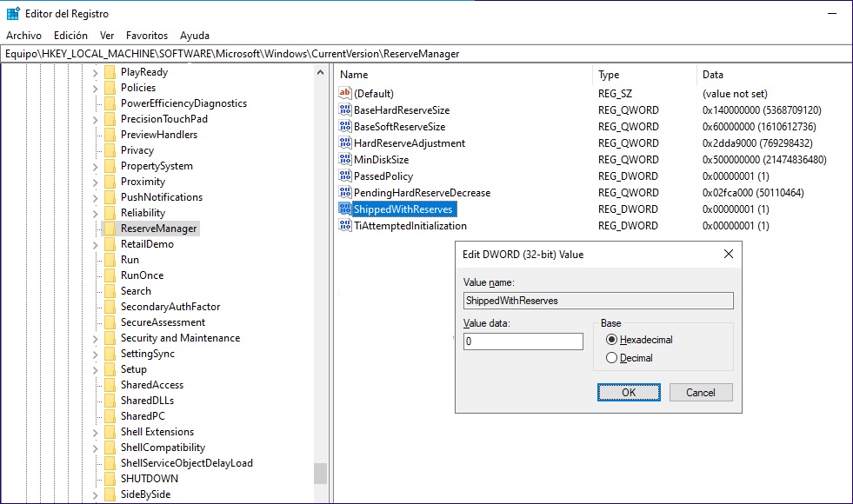Click the Run folder icon
Image resolution: width=853 pixels, height=504 pixels.
coord(110,260)
